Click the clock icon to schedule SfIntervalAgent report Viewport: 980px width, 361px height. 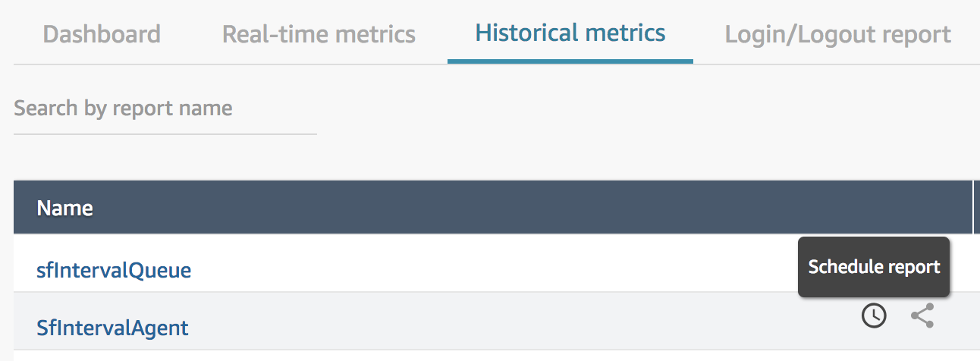click(874, 316)
